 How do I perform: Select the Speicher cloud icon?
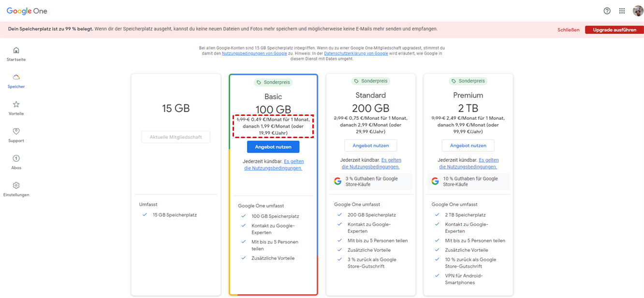(16, 77)
